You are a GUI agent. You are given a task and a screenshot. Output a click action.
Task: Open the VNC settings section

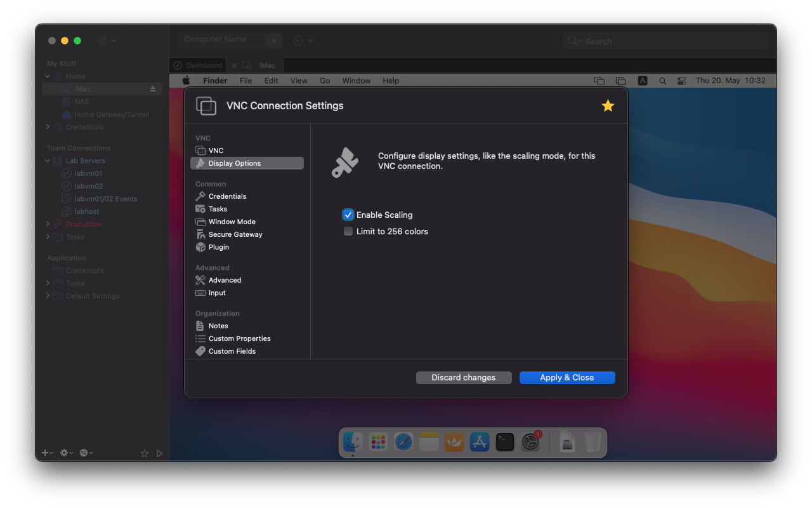(216, 150)
